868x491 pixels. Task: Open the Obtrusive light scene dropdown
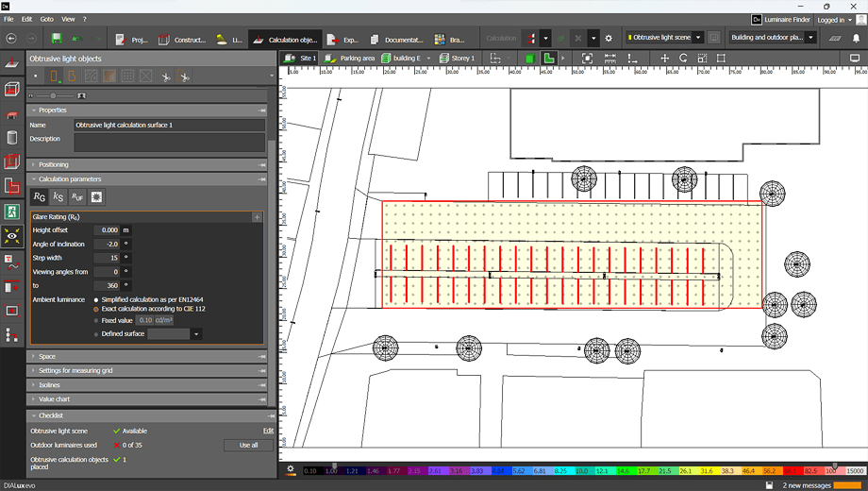(665, 38)
